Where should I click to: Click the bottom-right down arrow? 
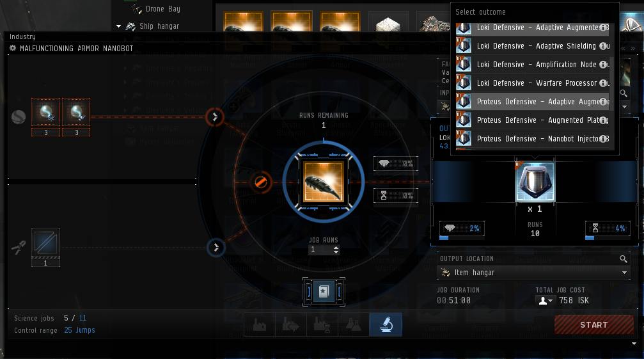(x=634, y=344)
